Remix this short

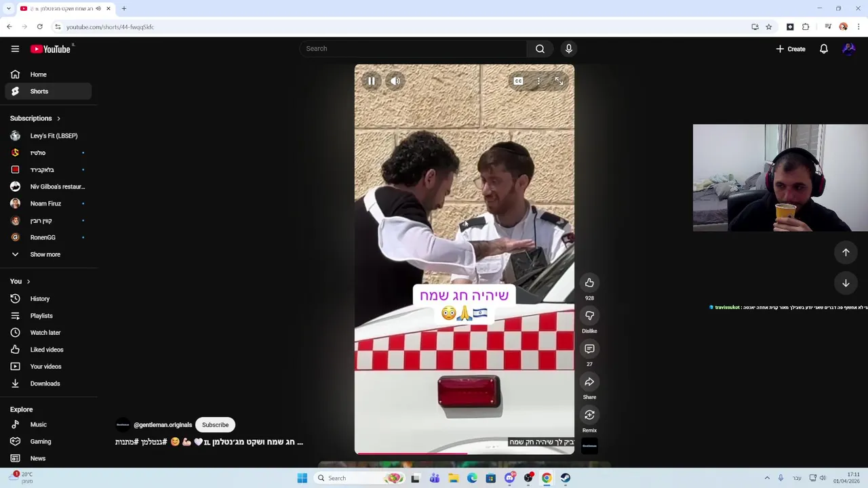coord(589,415)
